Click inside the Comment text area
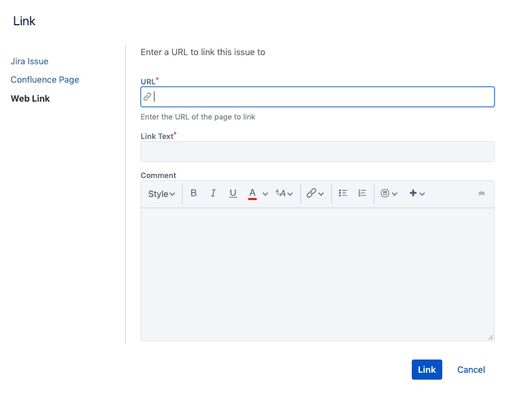 coord(317,274)
